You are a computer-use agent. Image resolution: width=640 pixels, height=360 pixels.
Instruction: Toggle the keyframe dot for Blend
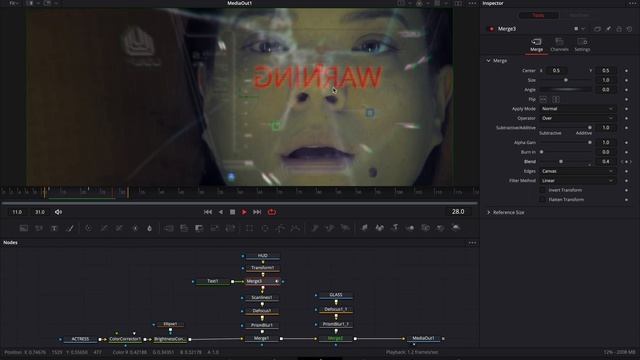pyautogui.click(x=627, y=162)
